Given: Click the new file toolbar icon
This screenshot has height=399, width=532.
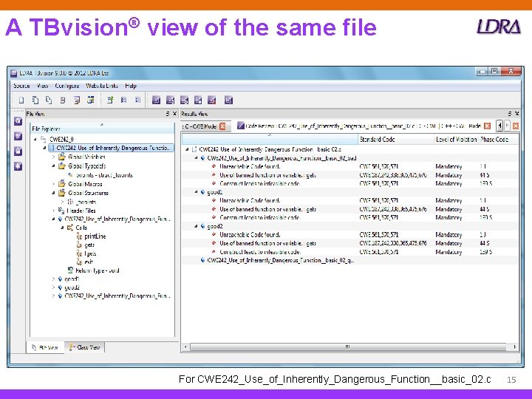Looking at the screenshot, I should [21, 100].
